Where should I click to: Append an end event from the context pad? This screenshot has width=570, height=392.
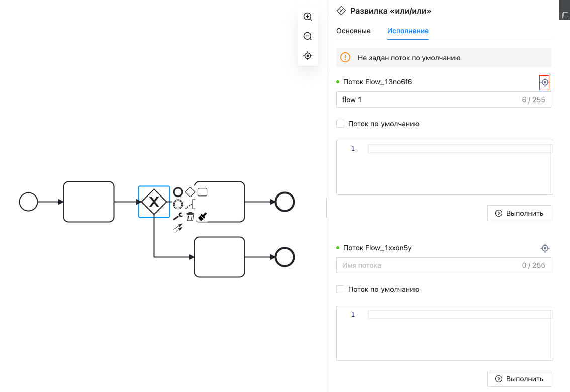tap(178, 192)
